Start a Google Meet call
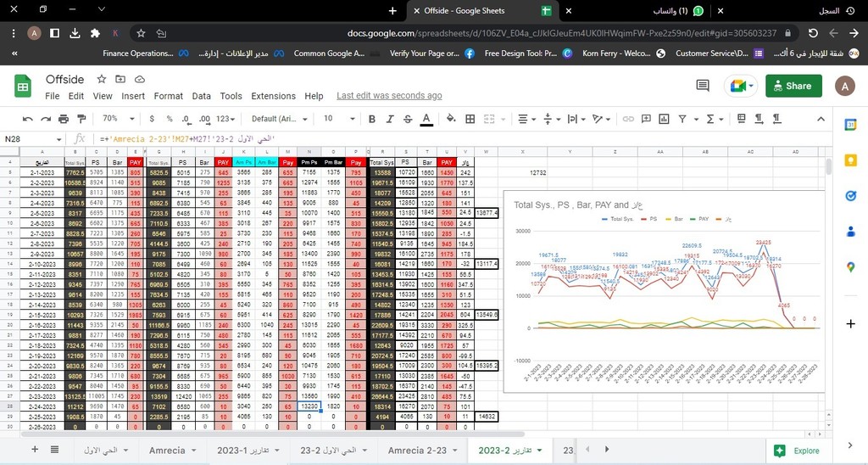This screenshot has width=868, height=465. tap(741, 86)
